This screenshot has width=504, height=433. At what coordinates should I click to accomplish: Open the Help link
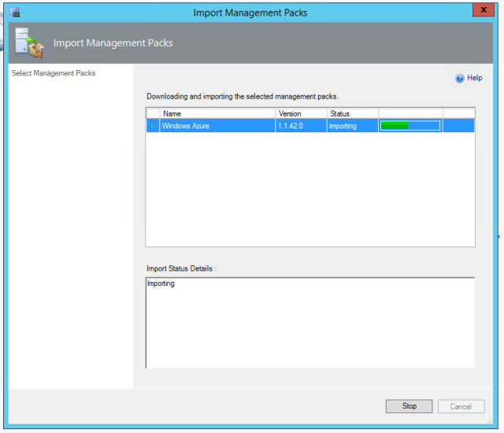tap(474, 78)
